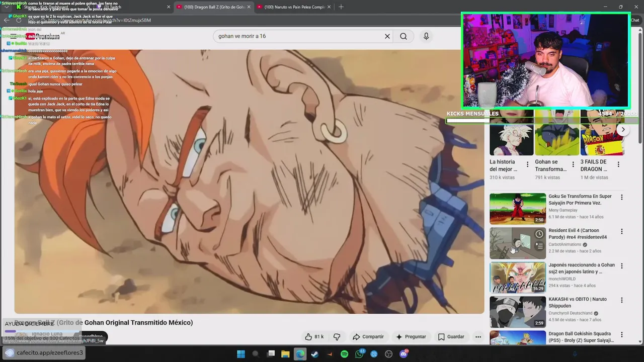Clear the search box with the X

coord(387,36)
